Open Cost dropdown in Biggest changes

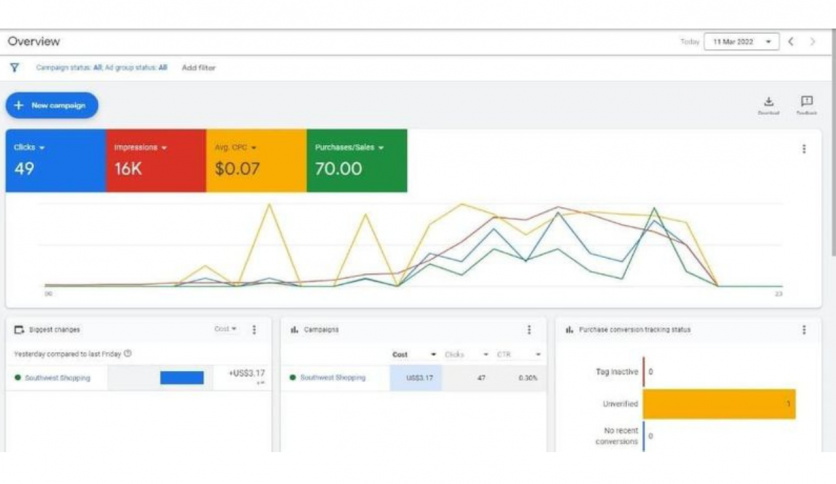click(x=225, y=329)
